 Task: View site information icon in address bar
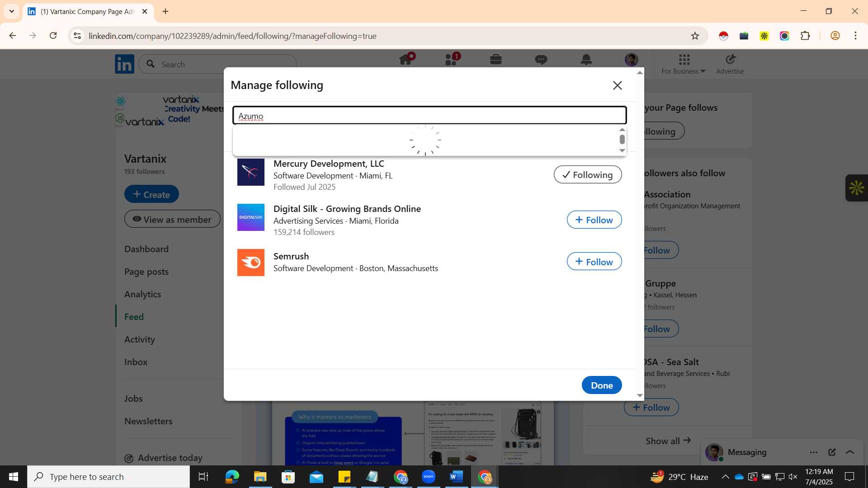pos(77,36)
